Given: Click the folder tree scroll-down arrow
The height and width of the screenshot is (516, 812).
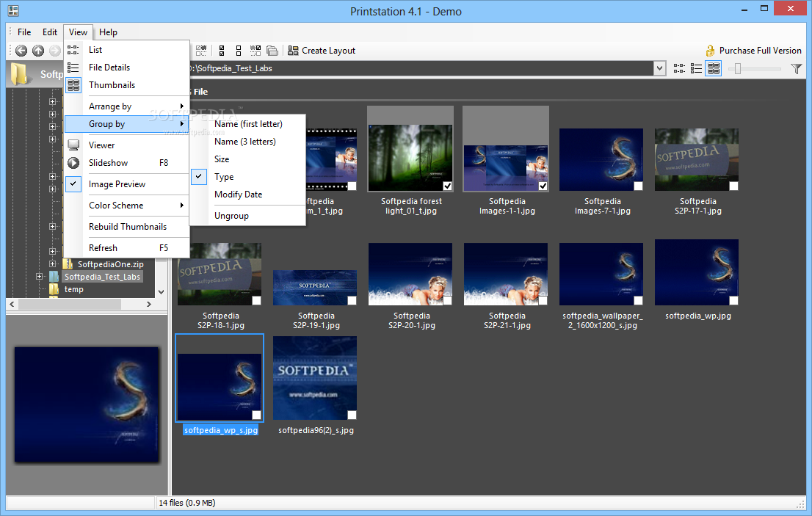Looking at the screenshot, I should point(161,292).
